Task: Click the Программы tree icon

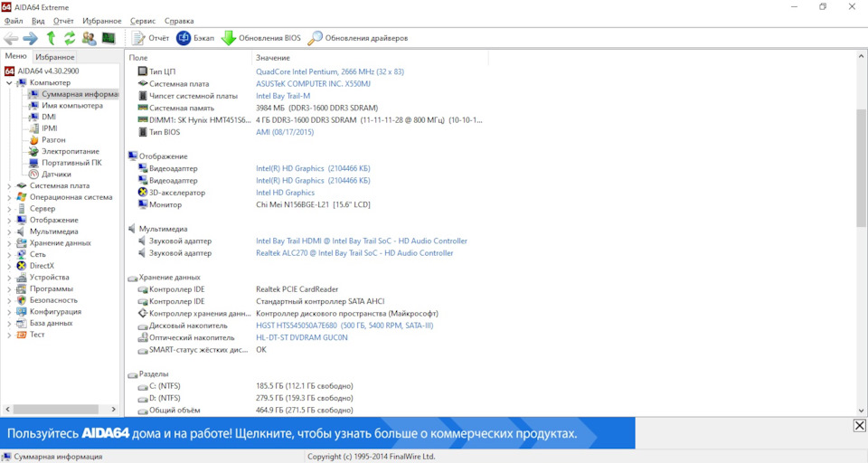Action: (x=21, y=289)
